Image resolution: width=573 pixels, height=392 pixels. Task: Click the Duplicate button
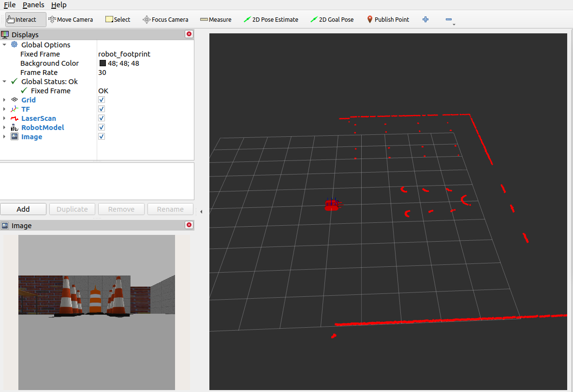pos(72,209)
